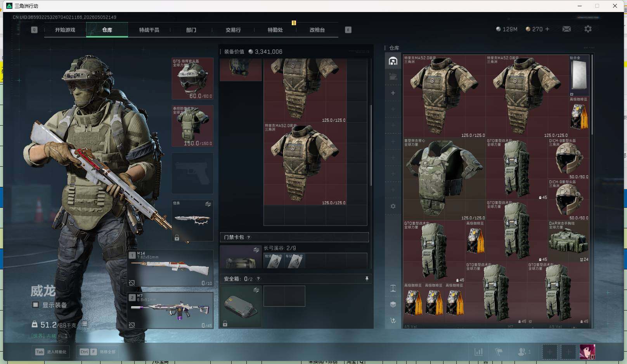
Task: Click the swap arrows icon on 信条 melee slot
Action: pos(208,204)
